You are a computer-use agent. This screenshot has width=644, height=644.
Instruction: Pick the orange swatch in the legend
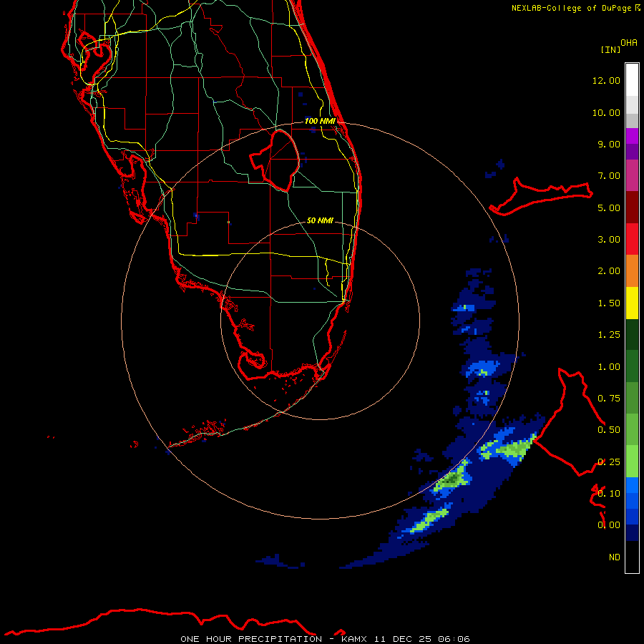pyautogui.click(x=632, y=271)
